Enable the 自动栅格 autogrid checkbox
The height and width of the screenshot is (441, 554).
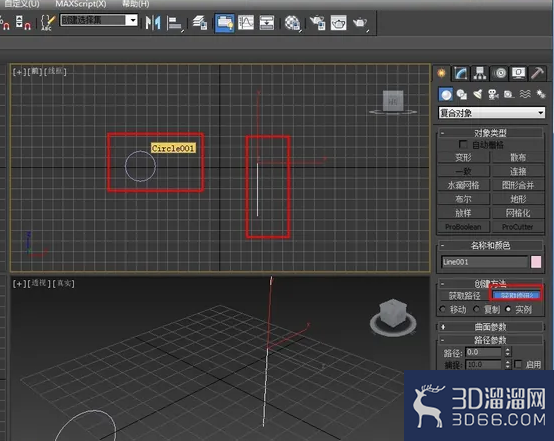click(x=462, y=144)
